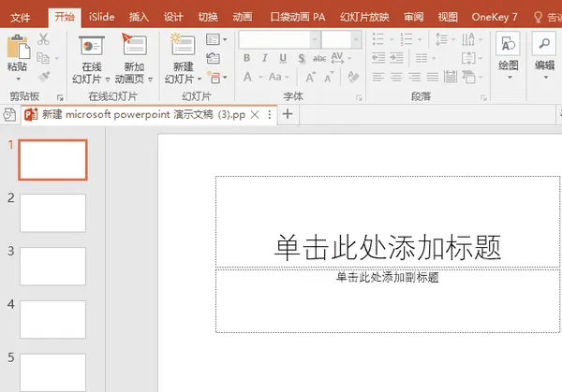Screen dimensions: 562x392
Task: Toggle right text alignment
Action: (x=415, y=77)
